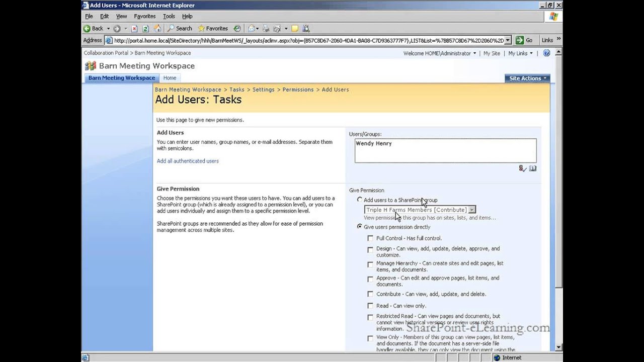This screenshot has height=362, width=644.
Task: Stop page loading with the red X icon
Action: point(134,29)
